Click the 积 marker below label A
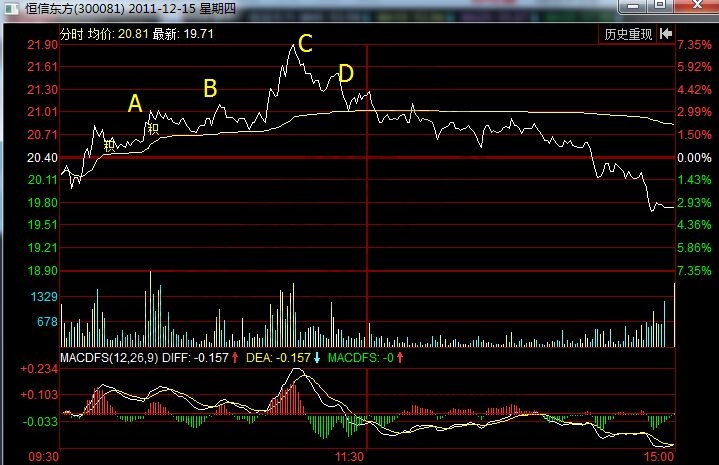This screenshot has height=465, width=719. click(153, 127)
